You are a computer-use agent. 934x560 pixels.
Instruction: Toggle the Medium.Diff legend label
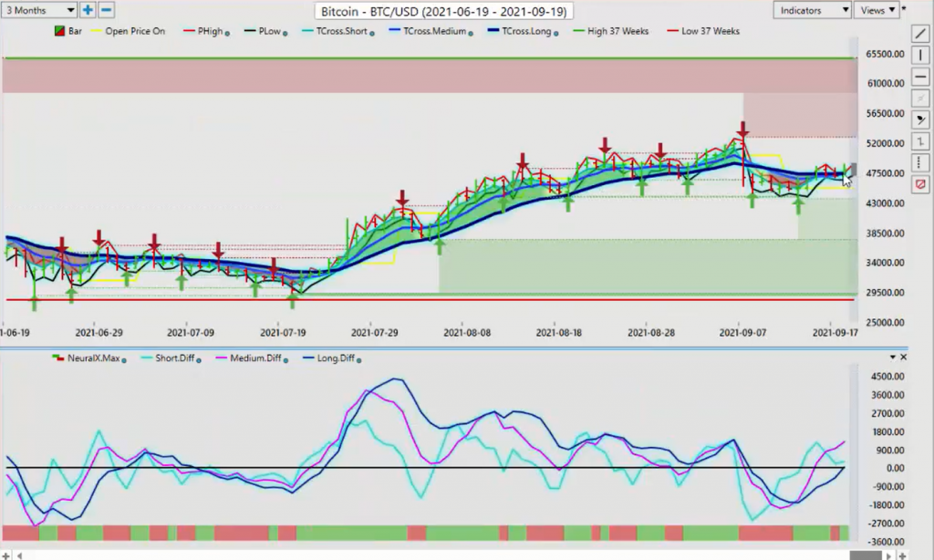(x=255, y=358)
